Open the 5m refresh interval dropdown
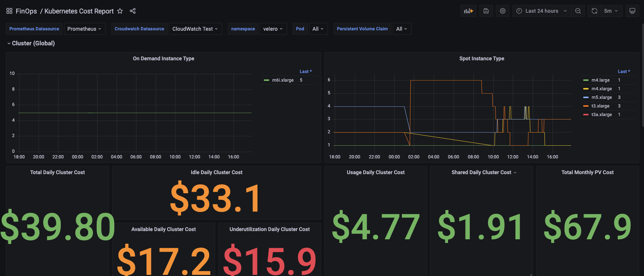Viewport: 644px width, 276px height. [x=611, y=11]
